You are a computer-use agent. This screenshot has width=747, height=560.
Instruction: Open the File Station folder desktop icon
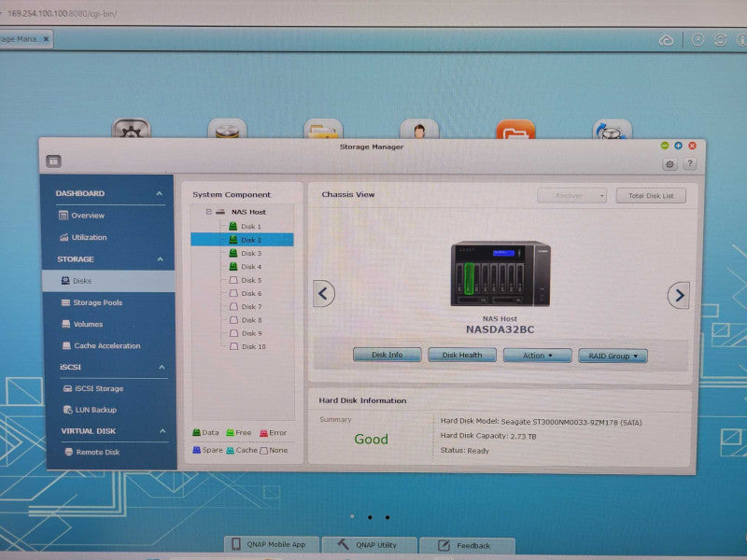(323, 129)
